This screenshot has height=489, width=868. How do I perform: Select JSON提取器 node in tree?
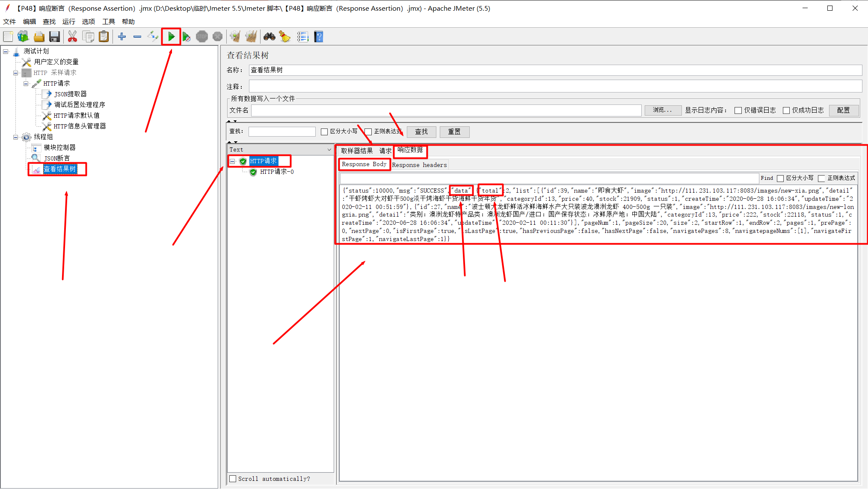[x=70, y=94]
